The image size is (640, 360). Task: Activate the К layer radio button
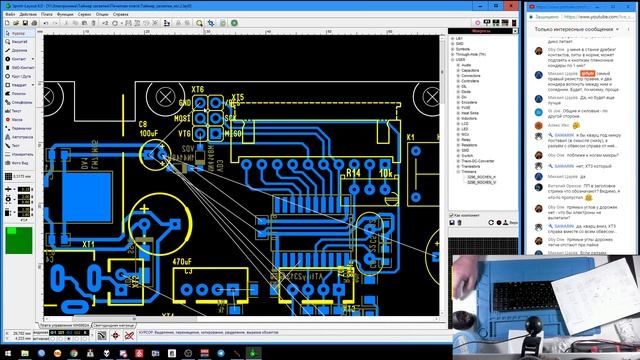pos(85,339)
